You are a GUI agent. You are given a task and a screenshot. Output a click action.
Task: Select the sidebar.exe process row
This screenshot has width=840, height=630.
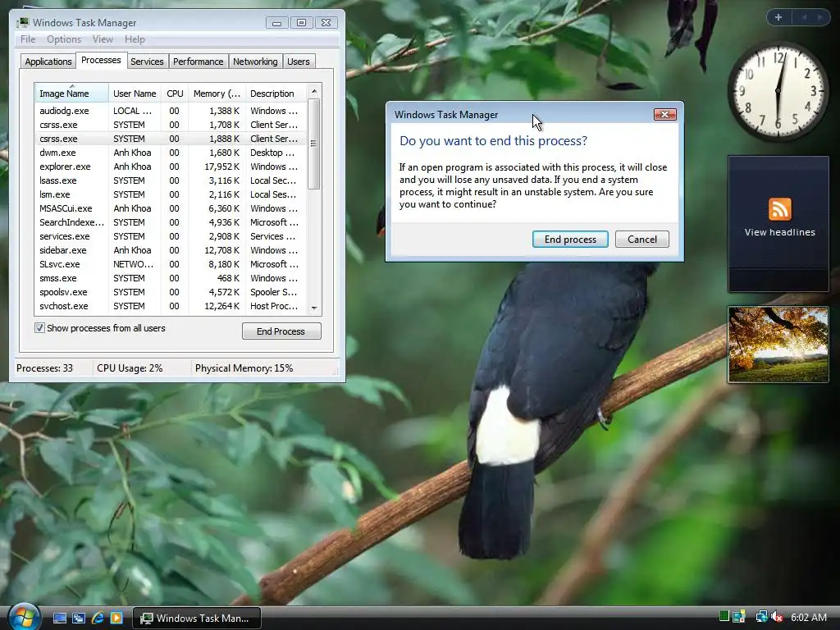pyautogui.click(x=171, y=250)
